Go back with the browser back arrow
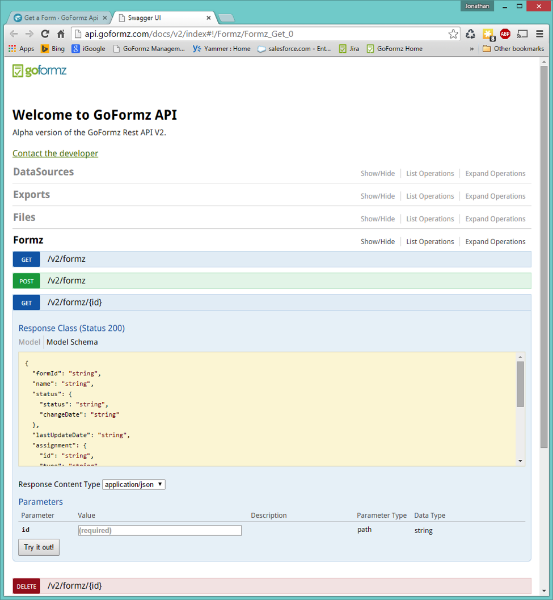The image size is (553, 600). (x=14, y=34)
